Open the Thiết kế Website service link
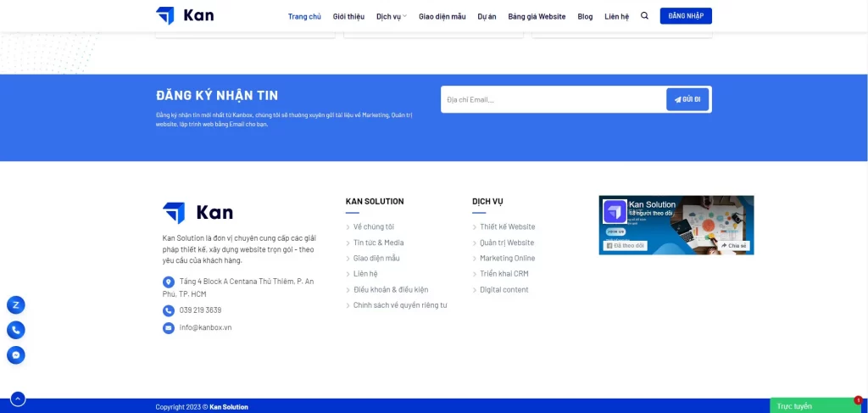 508,227
